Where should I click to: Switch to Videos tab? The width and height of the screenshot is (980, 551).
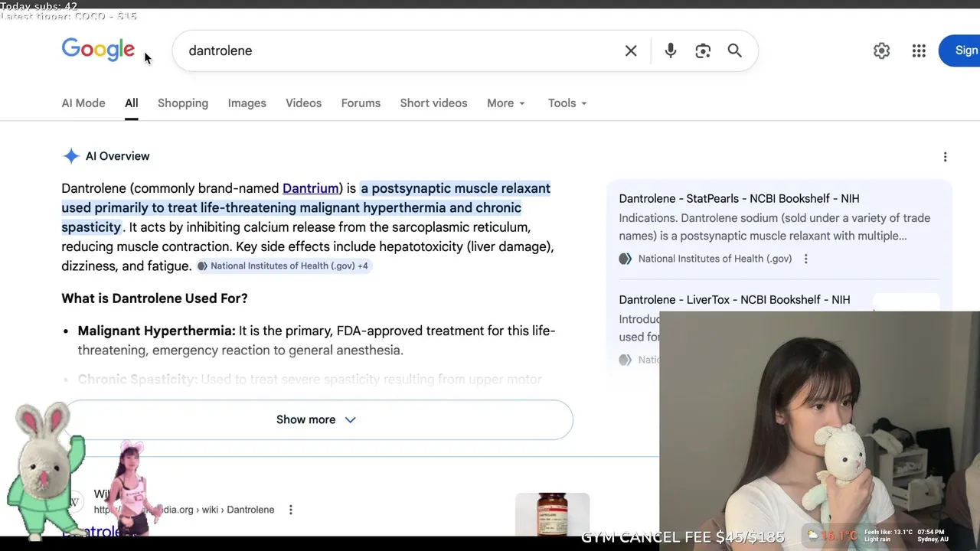pos(304,103)
